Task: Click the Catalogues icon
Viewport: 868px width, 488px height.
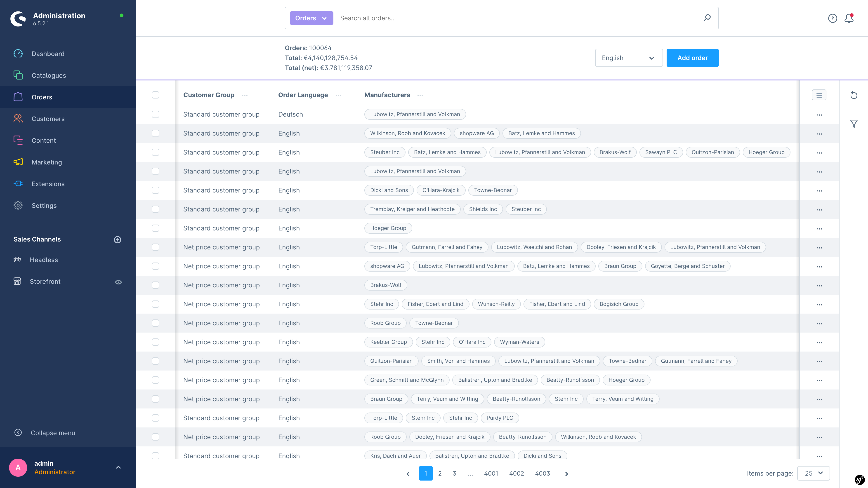Action: pos(18,75)
